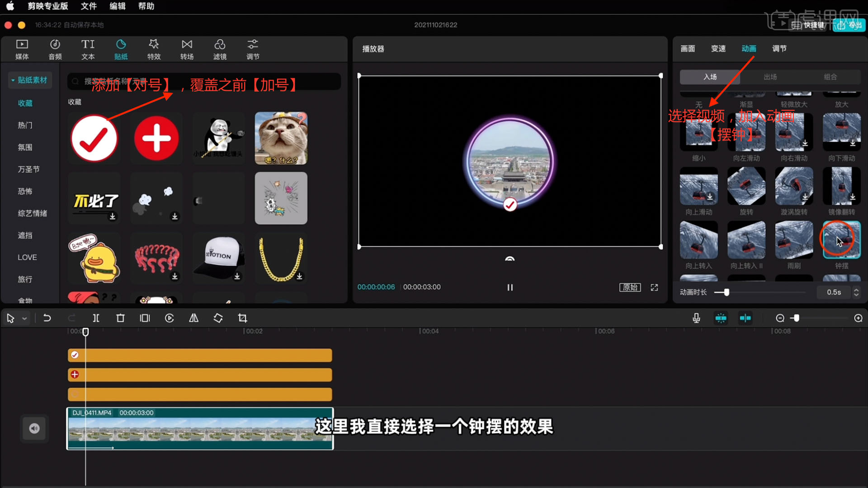The height and width of the screenshot is (488, 868).
Task: Switch to the 动画 tab
Action: pos(749,48)
